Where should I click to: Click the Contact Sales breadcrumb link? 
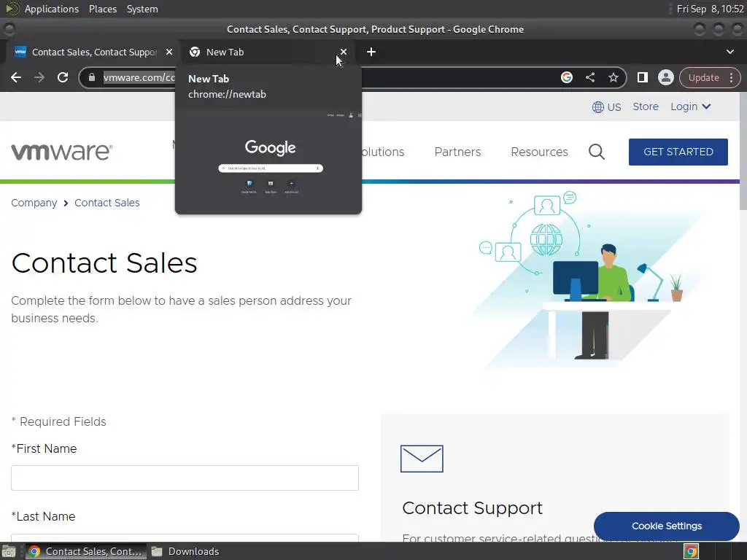107,203
